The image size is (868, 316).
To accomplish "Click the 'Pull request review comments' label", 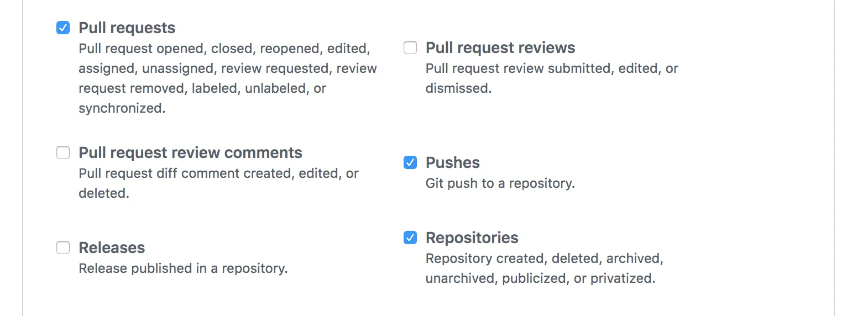I will click(190, 152).
